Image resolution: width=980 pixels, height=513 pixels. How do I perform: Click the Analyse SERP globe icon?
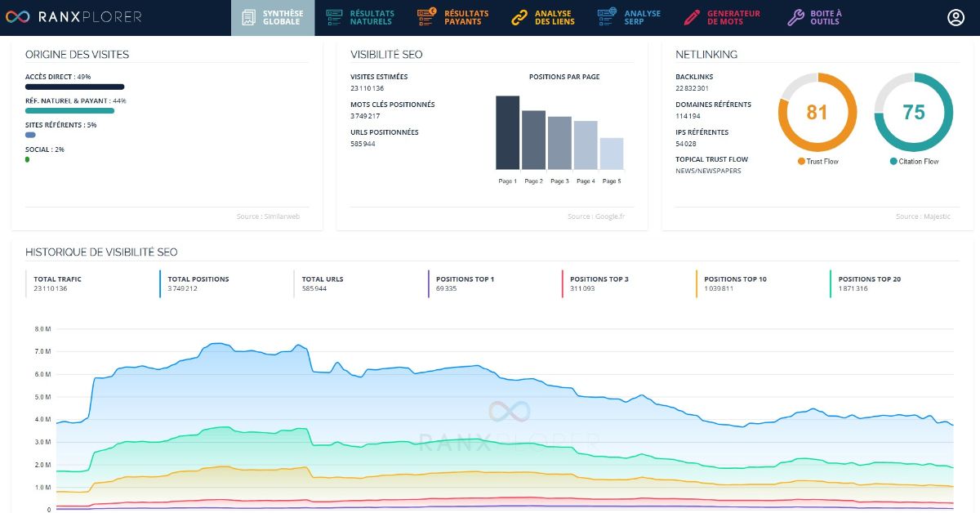[x=607, y=17]
